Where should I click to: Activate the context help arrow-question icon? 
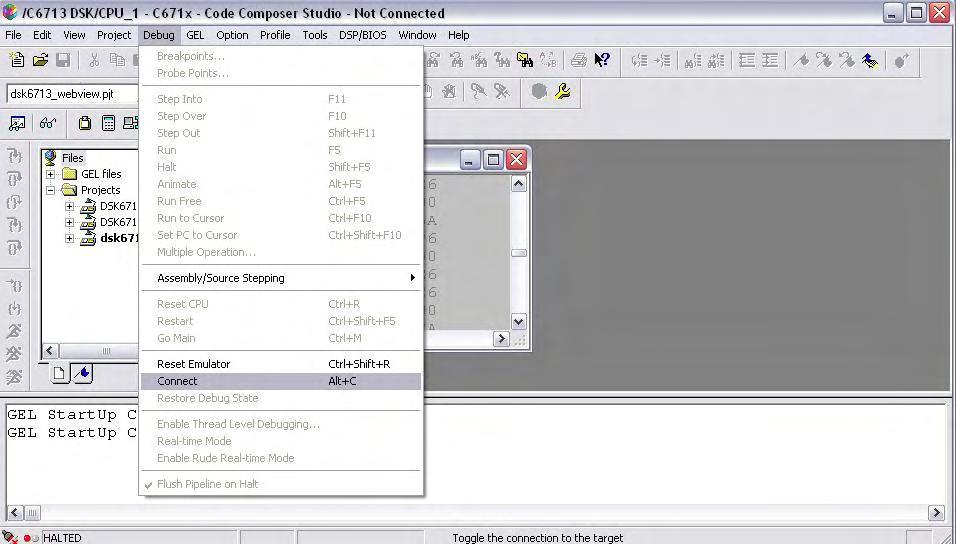pyautogui.click(x=602, y=60)
